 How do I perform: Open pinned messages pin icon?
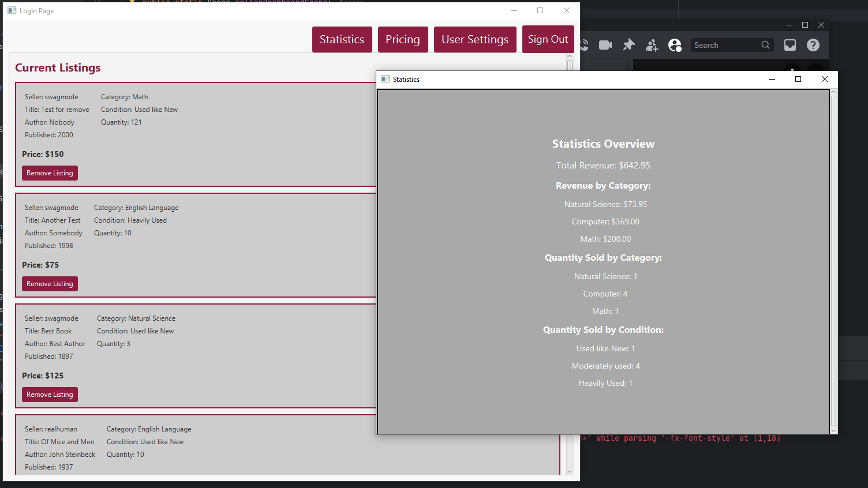pyautogui.click(x=628, y=45)
